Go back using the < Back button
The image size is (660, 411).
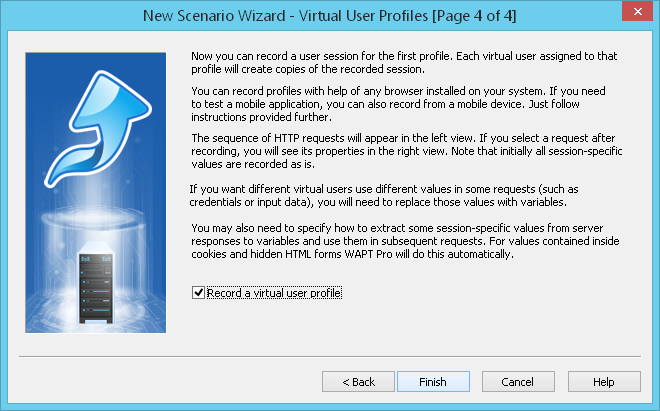[358, 382]
